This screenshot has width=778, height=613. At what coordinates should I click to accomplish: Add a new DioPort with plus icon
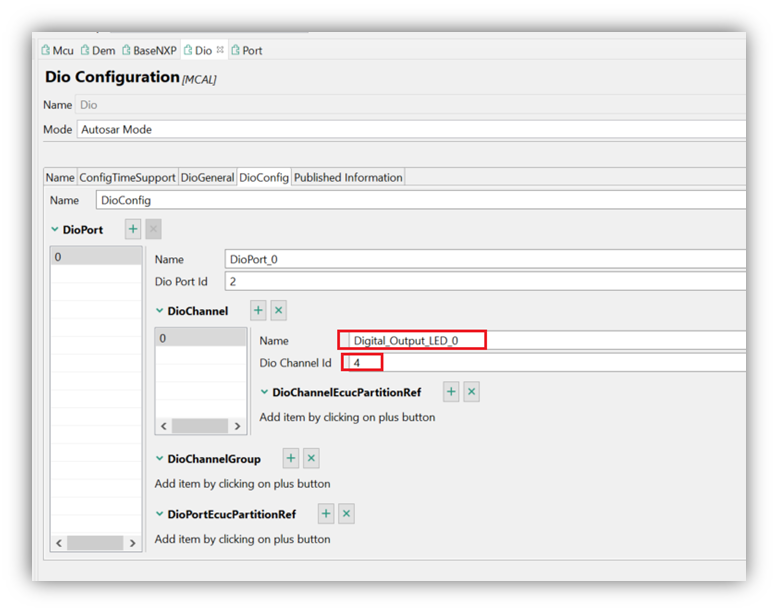[133, 229]
